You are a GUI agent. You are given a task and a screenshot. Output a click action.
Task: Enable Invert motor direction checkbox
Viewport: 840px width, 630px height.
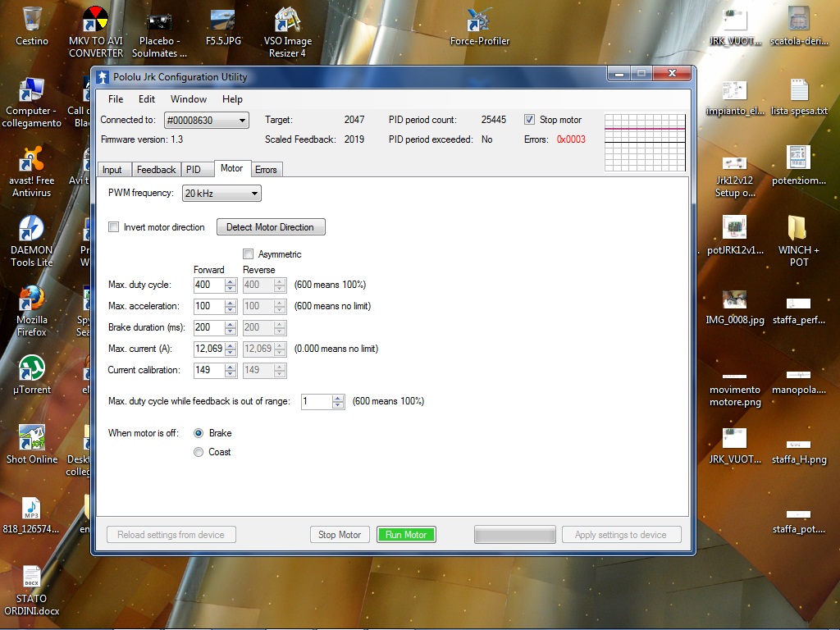pos(113,226)
